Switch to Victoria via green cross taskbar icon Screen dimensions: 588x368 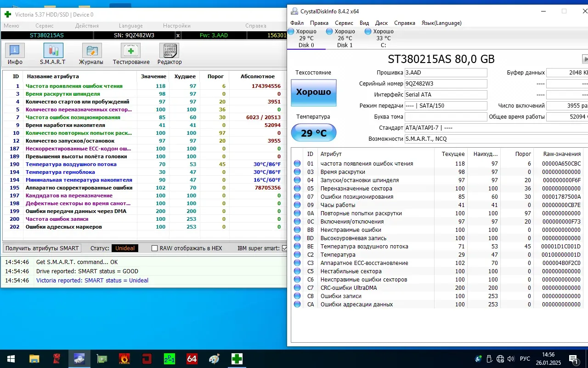click(x=237, y=359)
